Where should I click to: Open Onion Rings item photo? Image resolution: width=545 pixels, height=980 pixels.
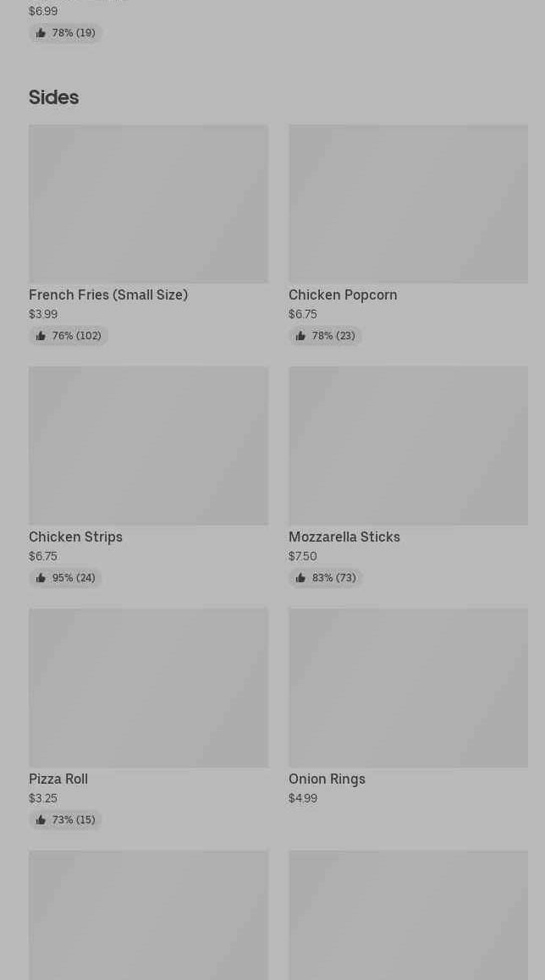(x=408, y=687)
